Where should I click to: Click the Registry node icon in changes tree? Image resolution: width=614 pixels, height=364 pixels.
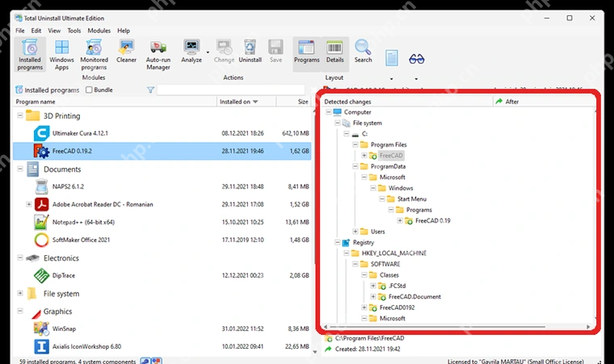coord(346,242)
